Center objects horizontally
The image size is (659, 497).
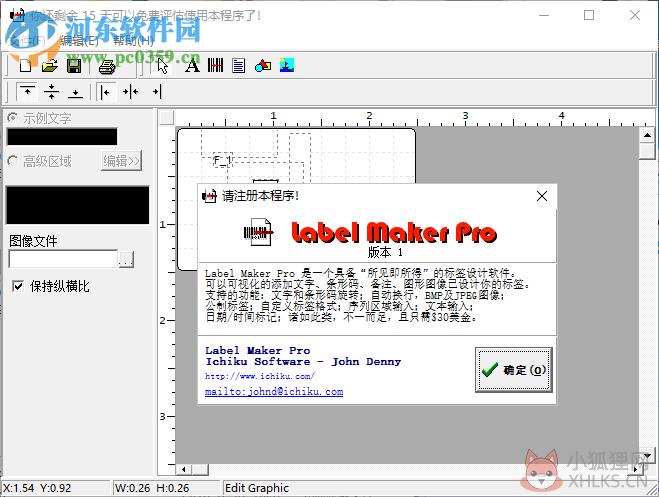pyautogui.click(x=130, y=92)
